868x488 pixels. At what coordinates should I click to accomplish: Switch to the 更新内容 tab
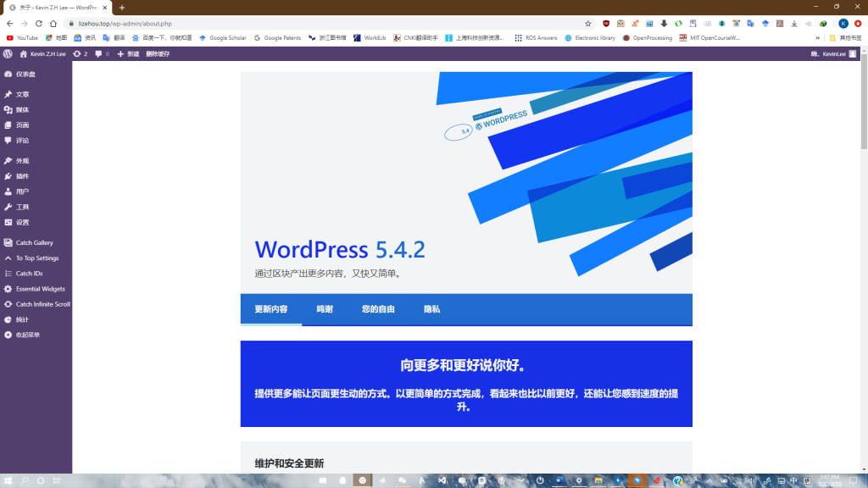(x=271, y=309)
